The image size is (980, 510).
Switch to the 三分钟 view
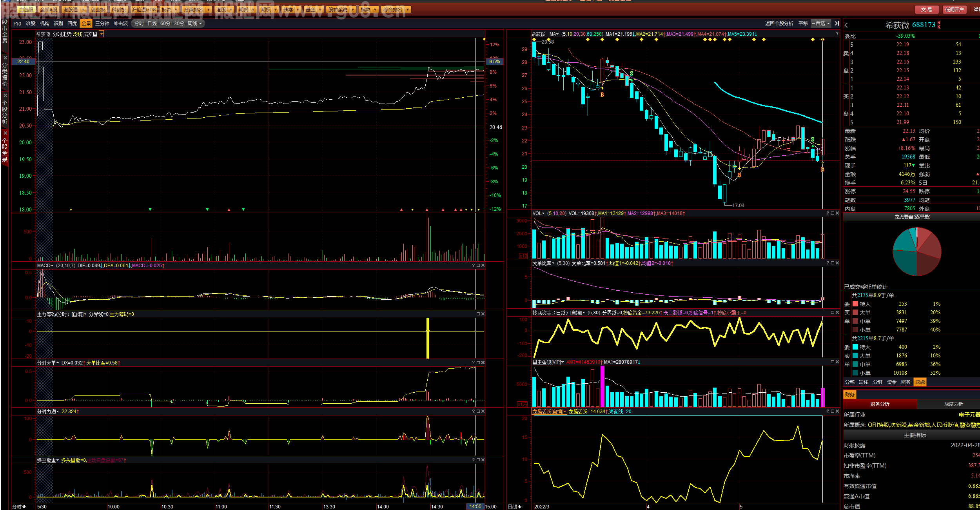(102, 24)
